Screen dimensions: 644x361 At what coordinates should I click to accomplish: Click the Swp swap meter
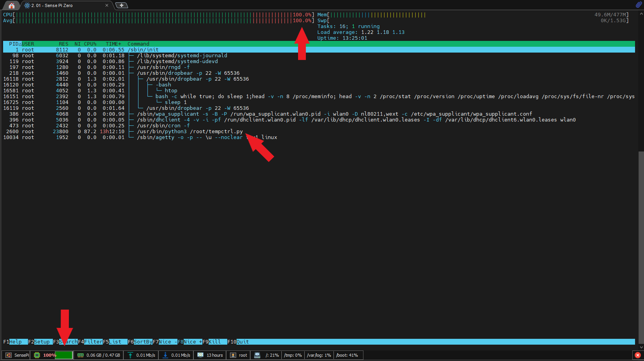[473, 21]
